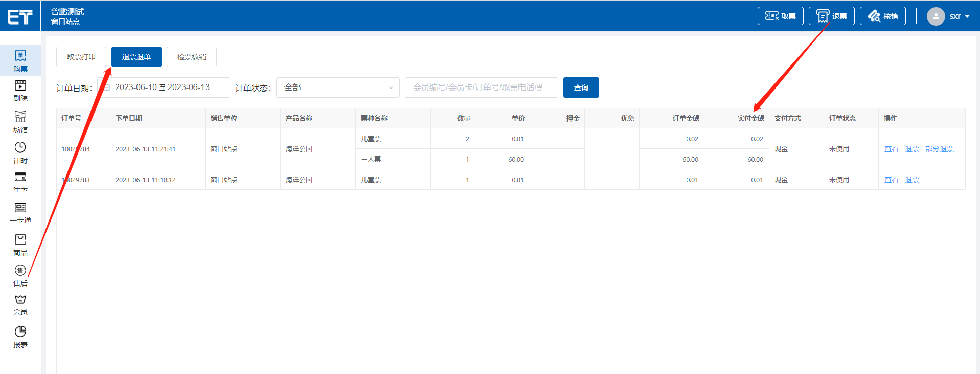980x374 pixels.
Task: Open the 会员 membership crown icon
Action: click(x=20, y=304)
